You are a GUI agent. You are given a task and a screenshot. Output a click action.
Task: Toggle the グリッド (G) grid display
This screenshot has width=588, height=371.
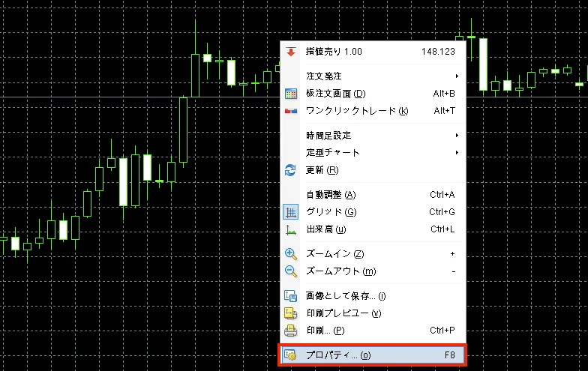point(325,212)
